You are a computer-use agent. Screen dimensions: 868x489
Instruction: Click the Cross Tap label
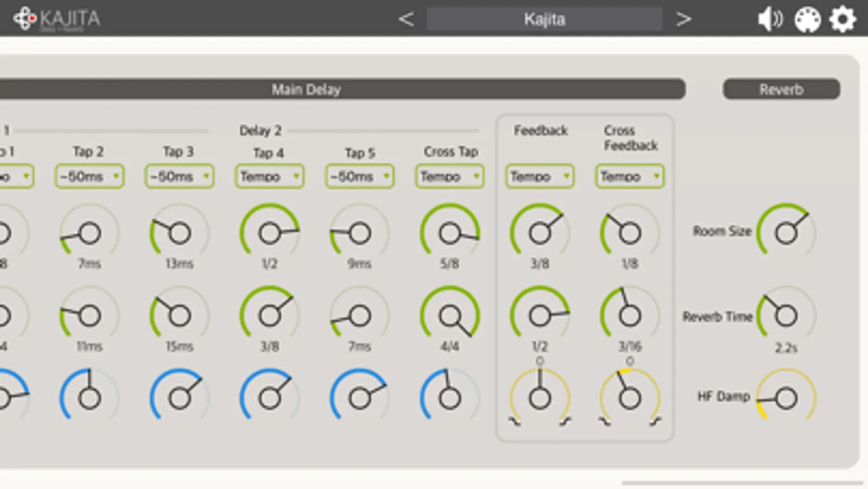(451, 152)
